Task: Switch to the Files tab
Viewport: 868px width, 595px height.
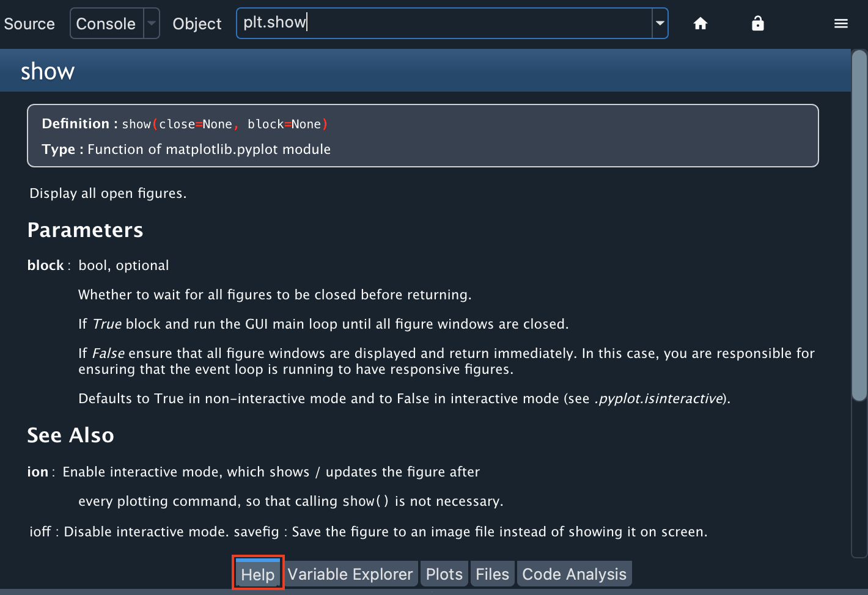Action: [x=492, y=574]
